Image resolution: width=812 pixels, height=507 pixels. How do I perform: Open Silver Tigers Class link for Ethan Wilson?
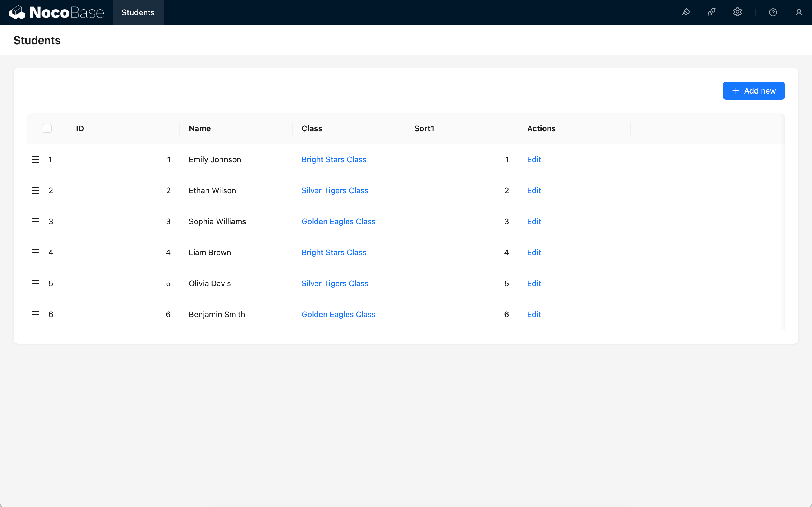[x=335, y=190]
